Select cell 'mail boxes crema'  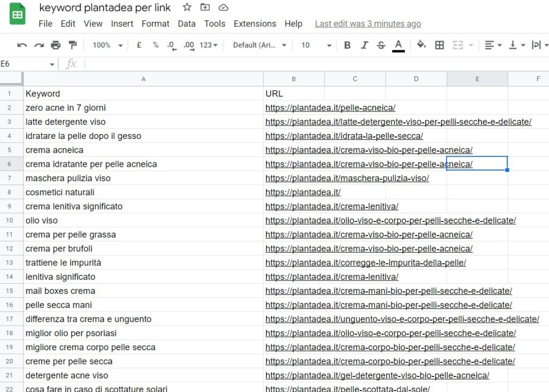[143, 291]
